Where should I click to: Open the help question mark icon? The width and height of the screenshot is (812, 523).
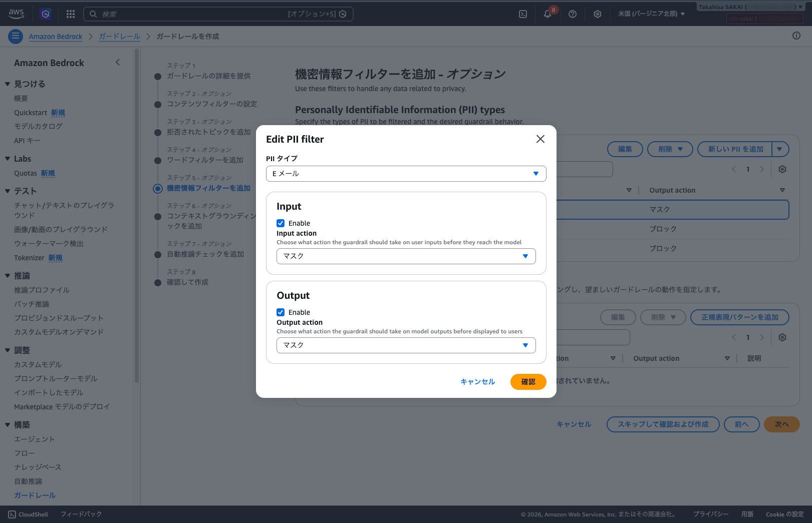tap(573, 14)
